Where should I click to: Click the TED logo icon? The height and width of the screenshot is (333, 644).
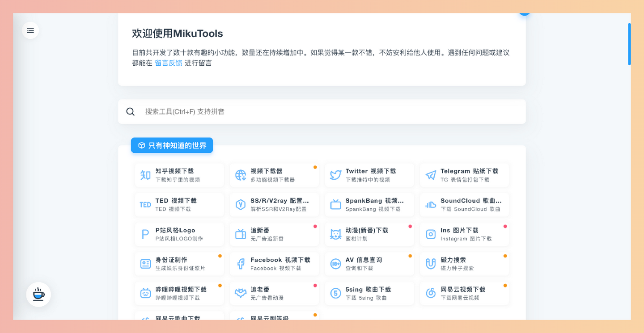point(145,205)
